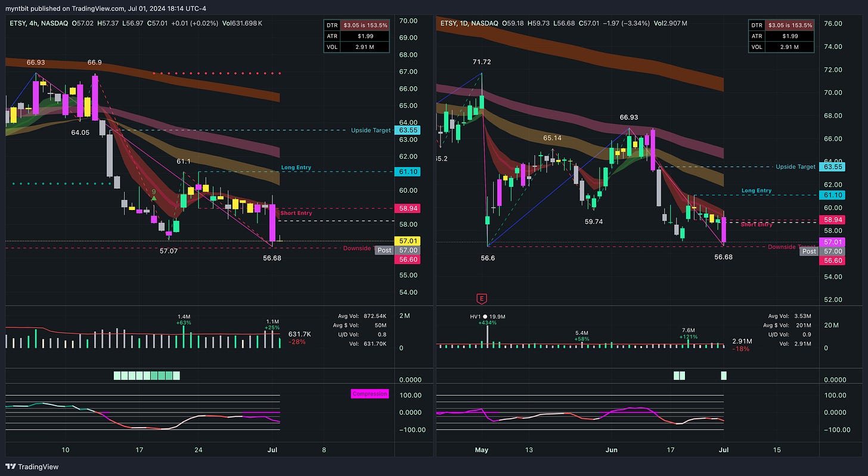Screen dimensions: 868x476
Task: Click the 5.4M +58% volume label on 1D chart
Action: click(582, 335)
